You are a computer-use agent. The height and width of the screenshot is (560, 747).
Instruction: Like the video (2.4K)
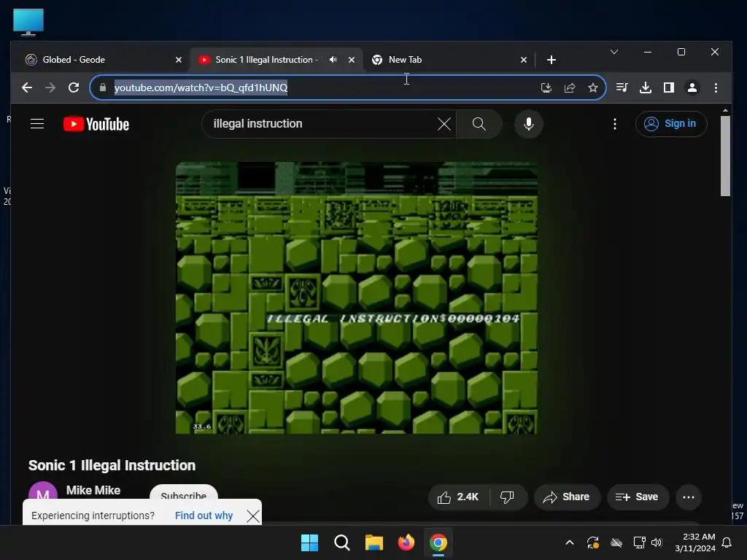click(x=458, y=497)
